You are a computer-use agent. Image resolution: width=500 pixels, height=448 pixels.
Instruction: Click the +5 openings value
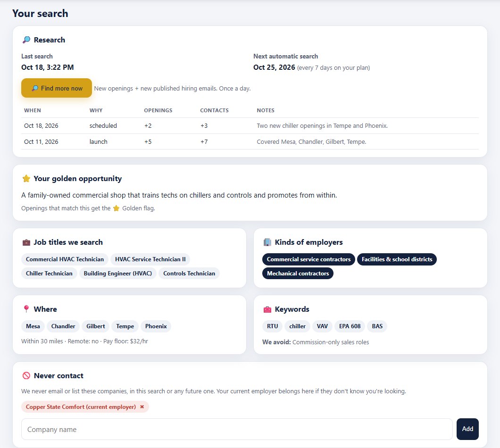click(148, 141)
